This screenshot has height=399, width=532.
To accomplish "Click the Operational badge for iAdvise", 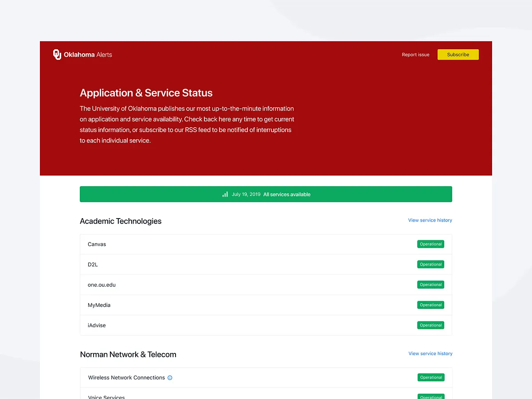I will coord(430,325).
